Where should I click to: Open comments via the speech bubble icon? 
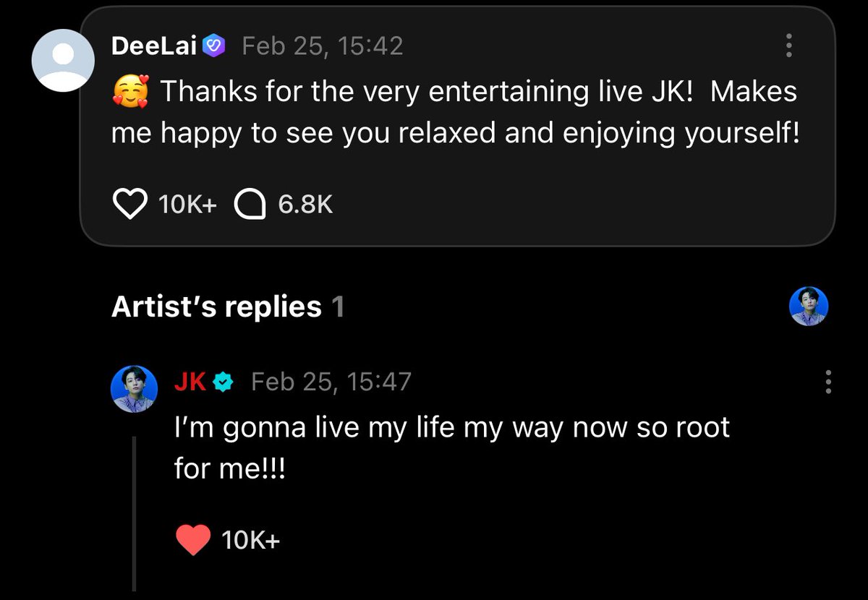pyautogui.click(x=250, y=205)
